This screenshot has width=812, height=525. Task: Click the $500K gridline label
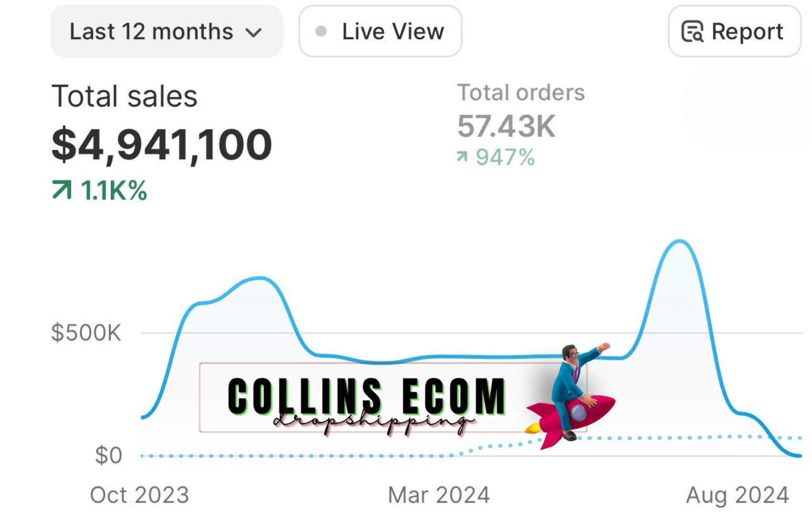coord(86,333)
